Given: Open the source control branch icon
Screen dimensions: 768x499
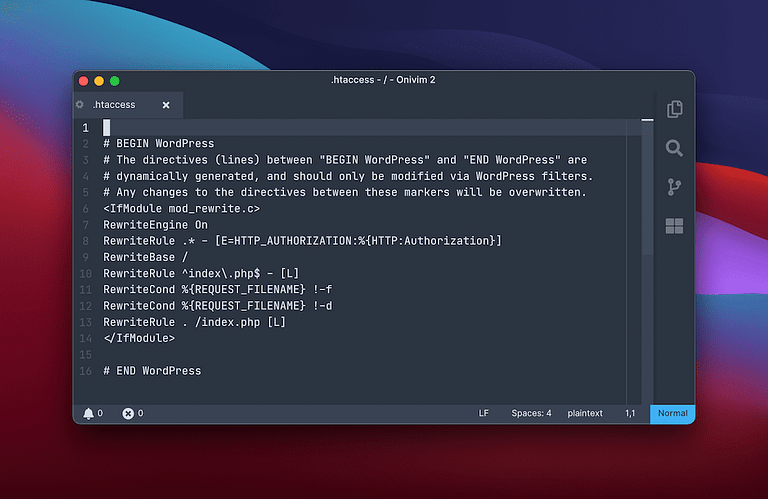Looking at the screenshot, I should tap(675, 187).
